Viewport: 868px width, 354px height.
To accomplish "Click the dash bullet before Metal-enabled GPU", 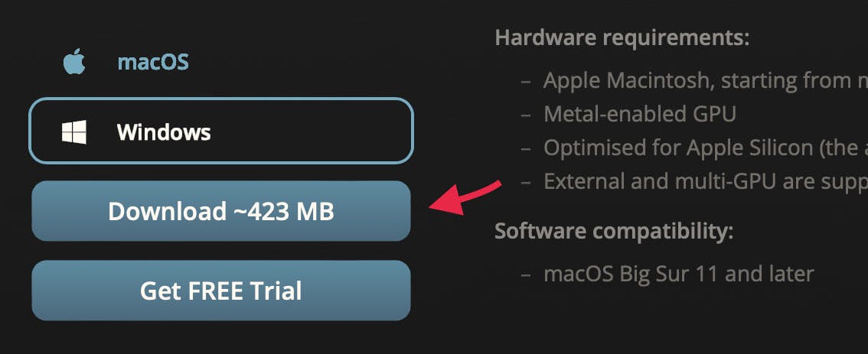I will (x=526, y=115).
